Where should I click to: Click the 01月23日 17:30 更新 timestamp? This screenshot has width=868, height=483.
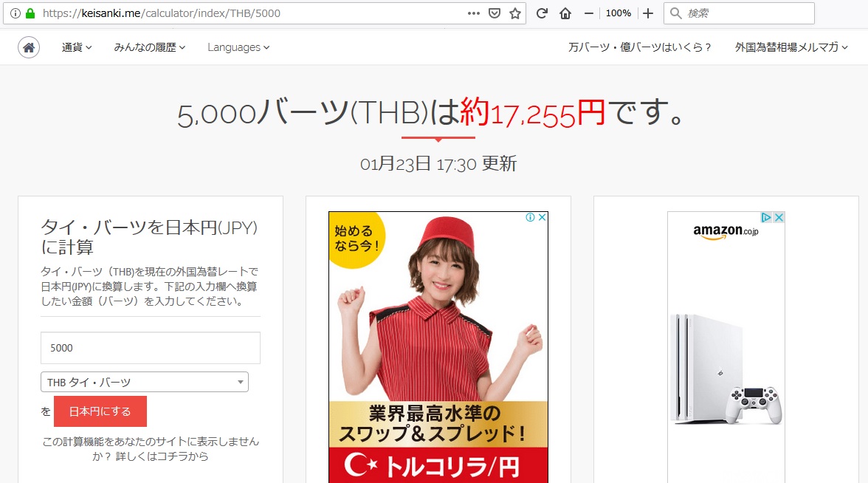(438, 164)
